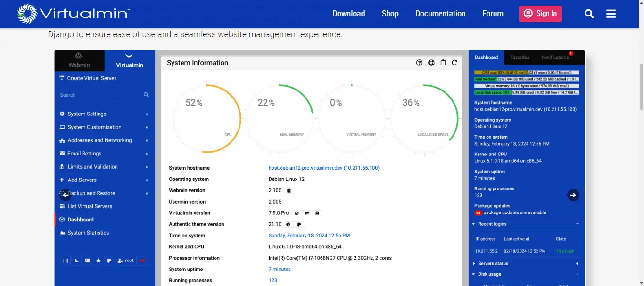Click the Intel(R) Core(TM) i7-1068NG7 processor text
Image resolution: width=644 pixels, height=286 pixels.
tap(330, 258)
